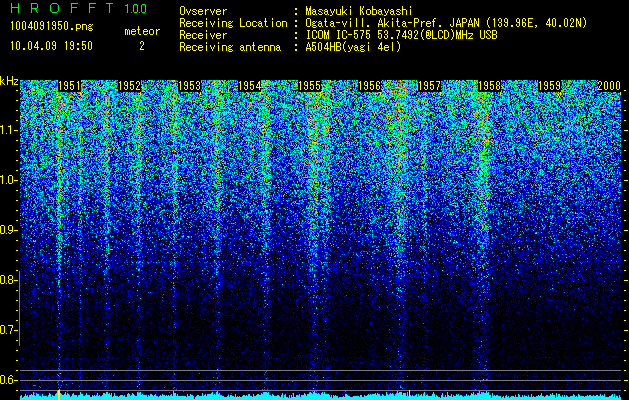
Task: Click the yellow meteor marker near 1951
Action: [59, 394]
